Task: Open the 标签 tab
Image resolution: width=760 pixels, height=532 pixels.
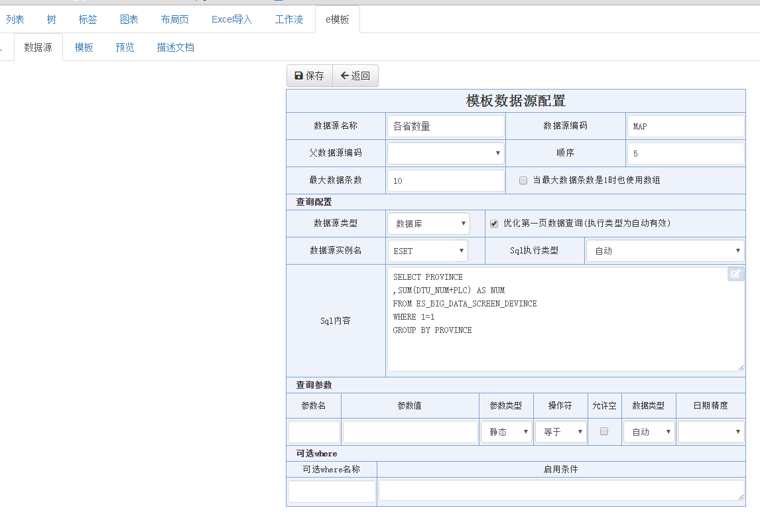Action: pyautogui.click(x=88, y=19)
